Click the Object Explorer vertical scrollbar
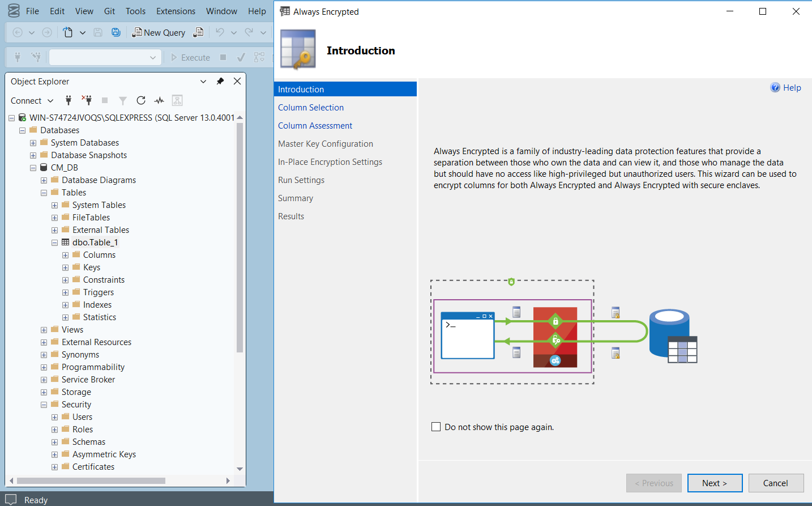The height and width of the screenshot is (506, 812). [240, 238]
